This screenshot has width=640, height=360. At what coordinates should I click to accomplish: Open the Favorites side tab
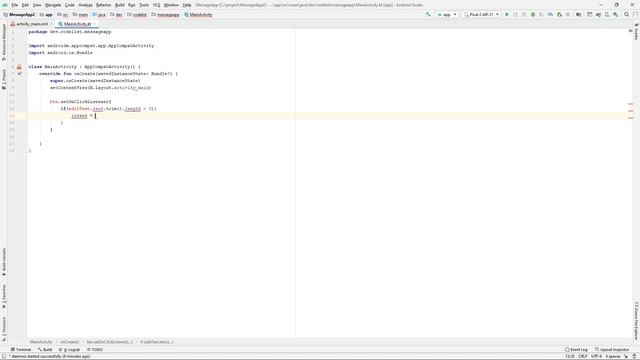[4, 296]
